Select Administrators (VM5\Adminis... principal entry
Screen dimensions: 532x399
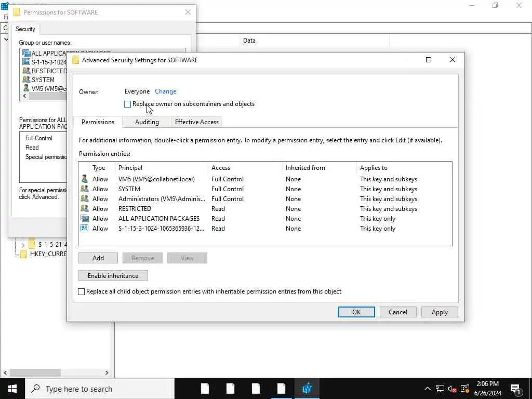[162, 199]
